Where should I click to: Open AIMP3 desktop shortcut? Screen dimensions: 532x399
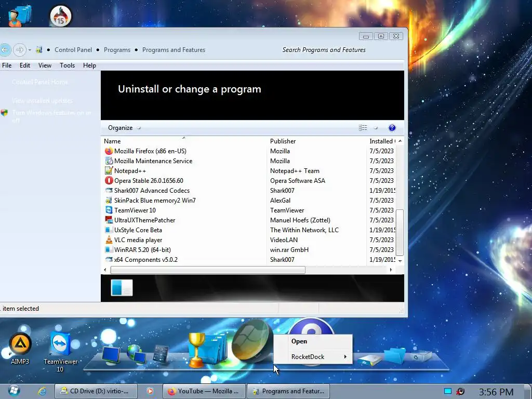click(x=20, y=349)
